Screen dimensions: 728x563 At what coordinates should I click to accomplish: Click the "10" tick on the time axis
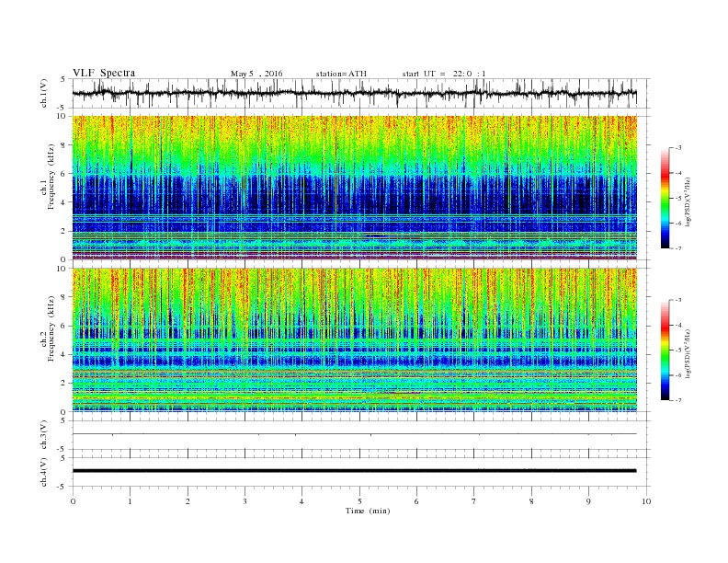(646, 501)
